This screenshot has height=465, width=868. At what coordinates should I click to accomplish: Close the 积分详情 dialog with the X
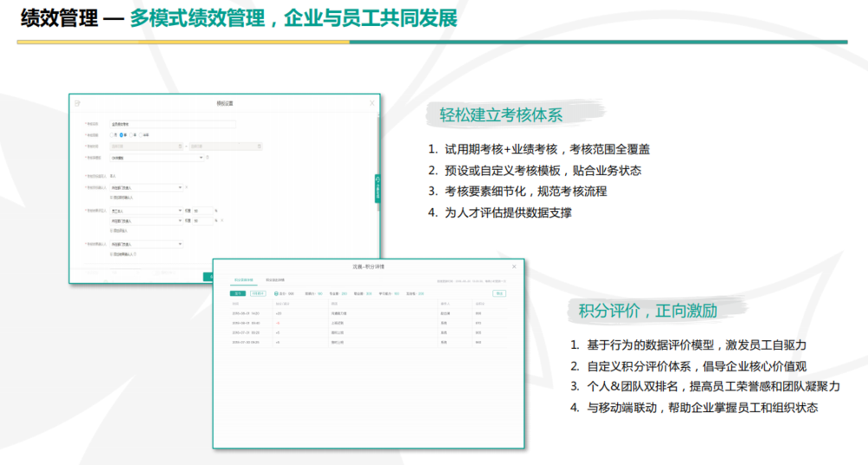tap(514, 266)
